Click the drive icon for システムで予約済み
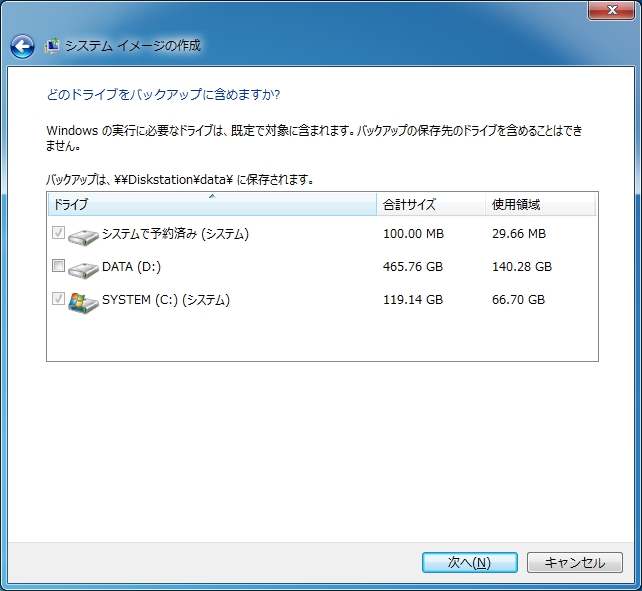642x591 pixels. tap(83, 236)
